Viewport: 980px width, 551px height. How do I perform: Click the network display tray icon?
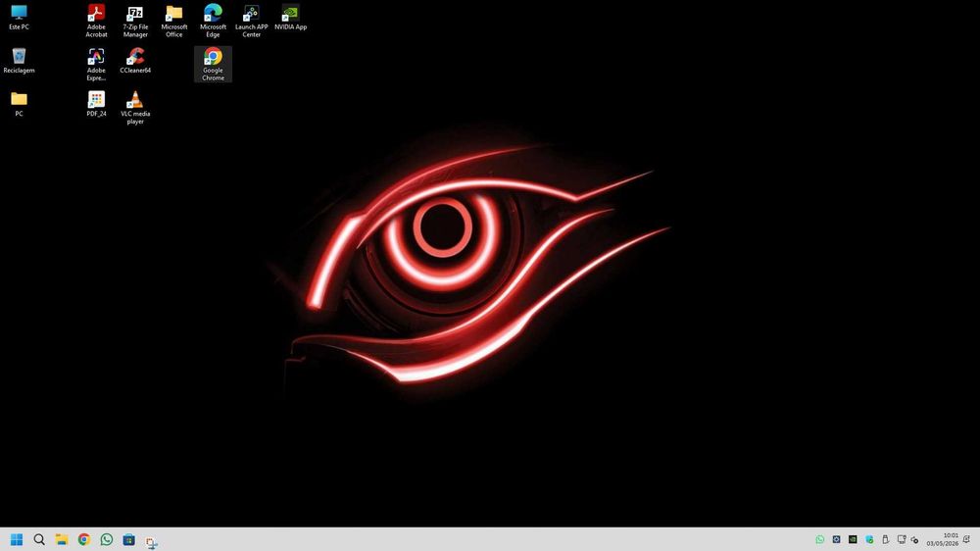pyautogui.click(x=902, y=539)
